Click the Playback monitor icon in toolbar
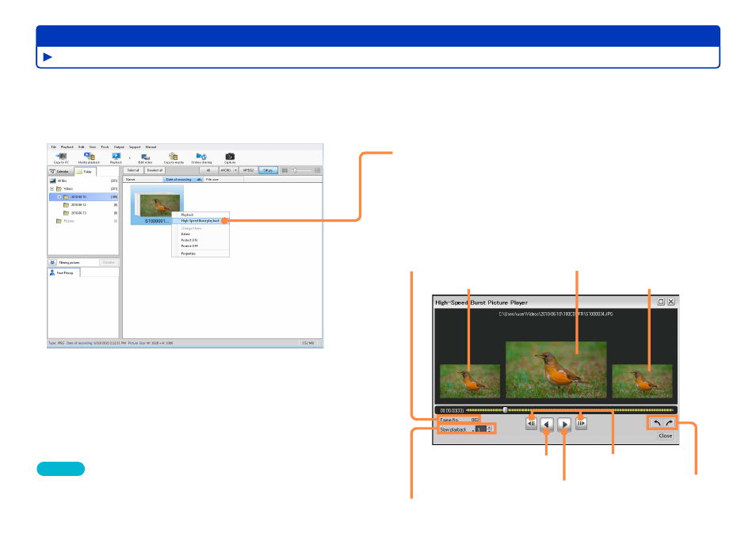This screenshot has height=533, width=756. tap(116, 156)
